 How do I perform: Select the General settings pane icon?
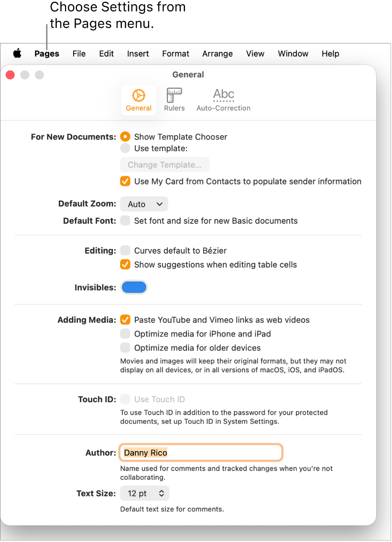tap(139, 99)
